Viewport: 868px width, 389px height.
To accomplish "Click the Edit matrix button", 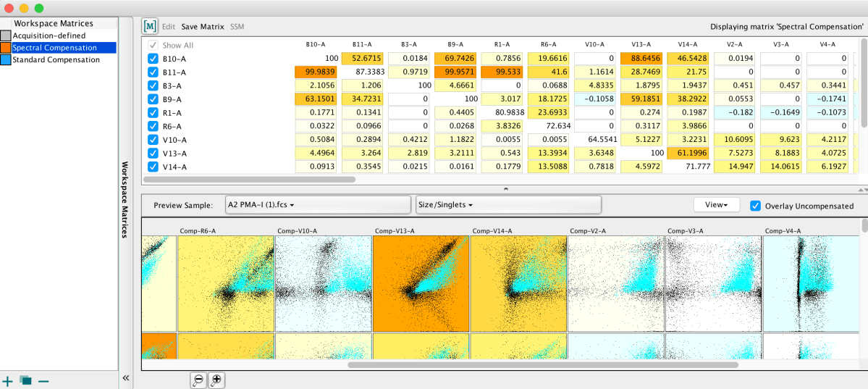I will [168, 27].
